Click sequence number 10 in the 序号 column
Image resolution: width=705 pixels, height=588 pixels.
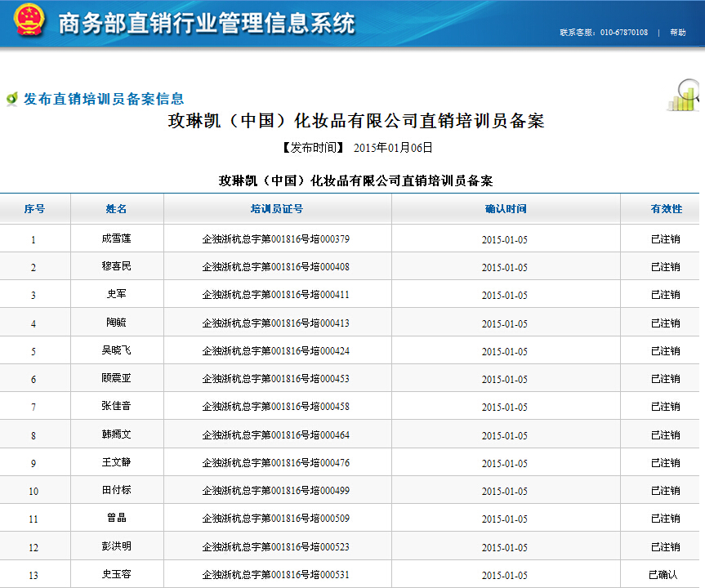tap(33, 492)
